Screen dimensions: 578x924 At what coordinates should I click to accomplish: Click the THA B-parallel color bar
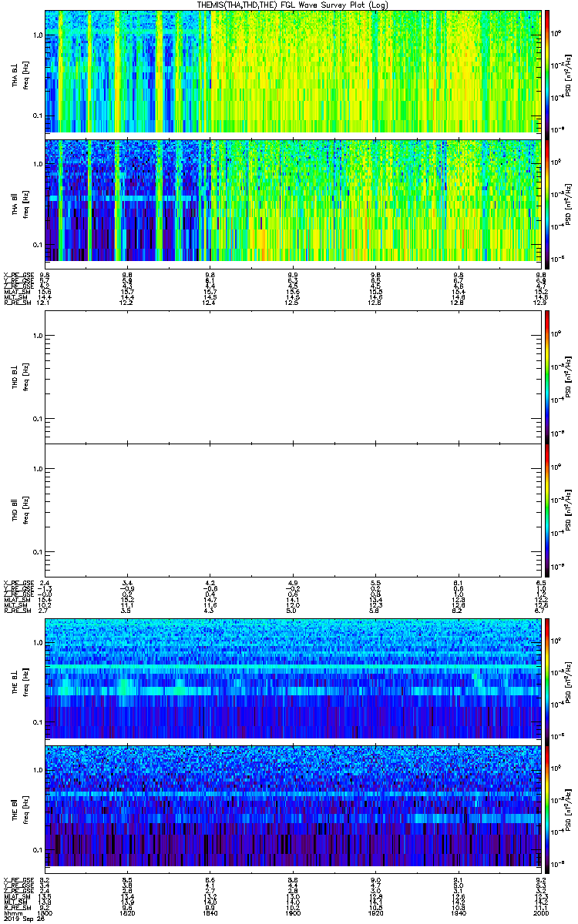coord(547,203)
